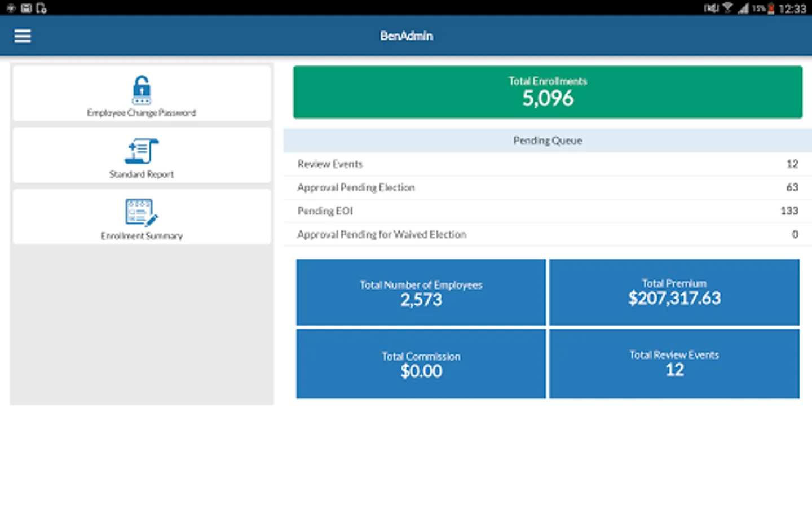Open the Total Number of Employees tile
Screen dimensions: 812x508
pyautogui.click(x=421, y=292)
